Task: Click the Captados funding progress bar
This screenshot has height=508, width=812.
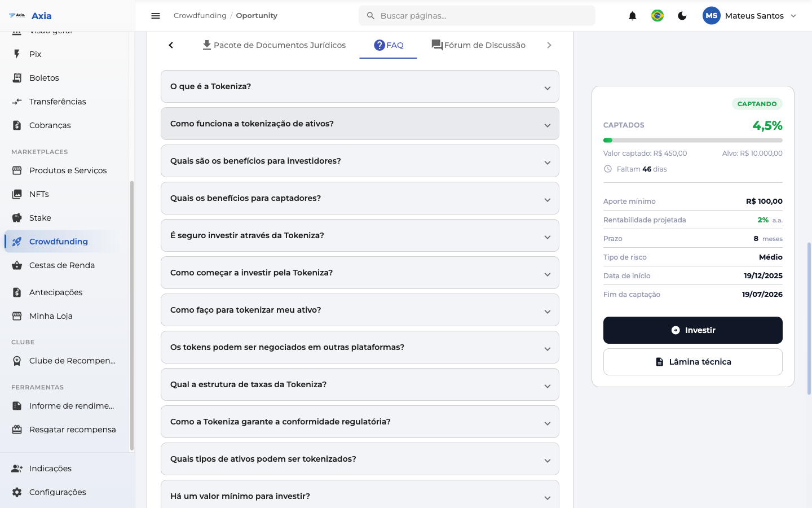Action: click(693, 140)
